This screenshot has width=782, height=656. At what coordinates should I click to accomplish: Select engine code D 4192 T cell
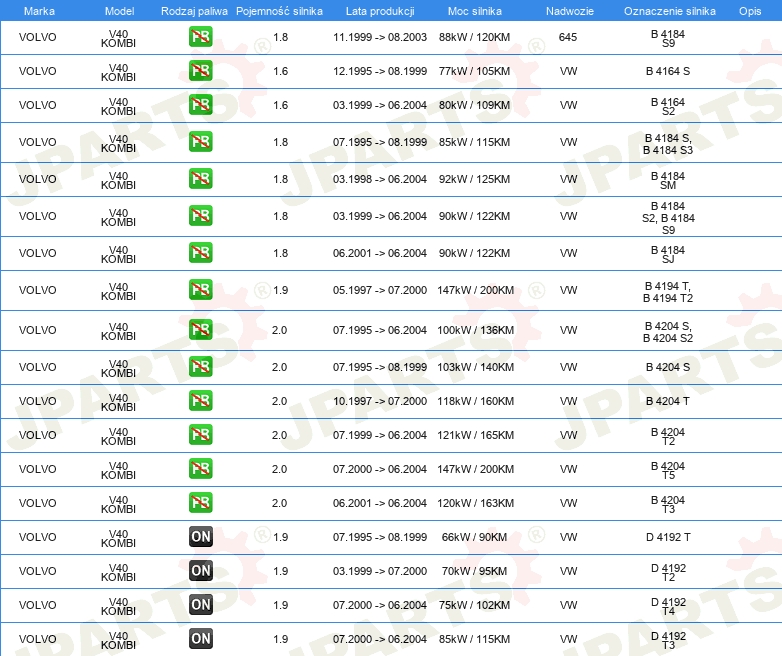pyautogui.click(x=668, y=537)
